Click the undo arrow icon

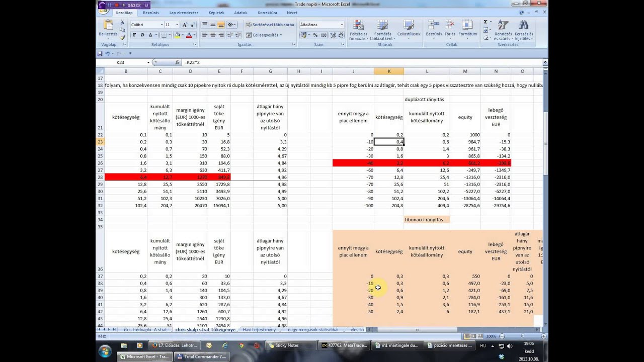point(107,53)
